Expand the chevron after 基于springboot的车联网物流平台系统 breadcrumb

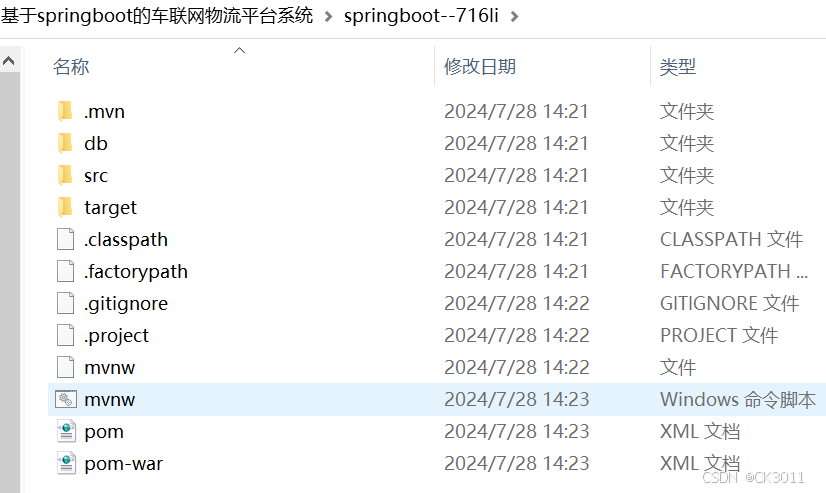coord(328,17)
